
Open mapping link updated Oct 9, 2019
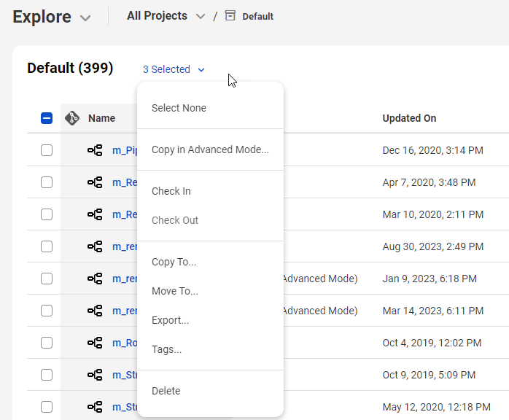[125, 375]
